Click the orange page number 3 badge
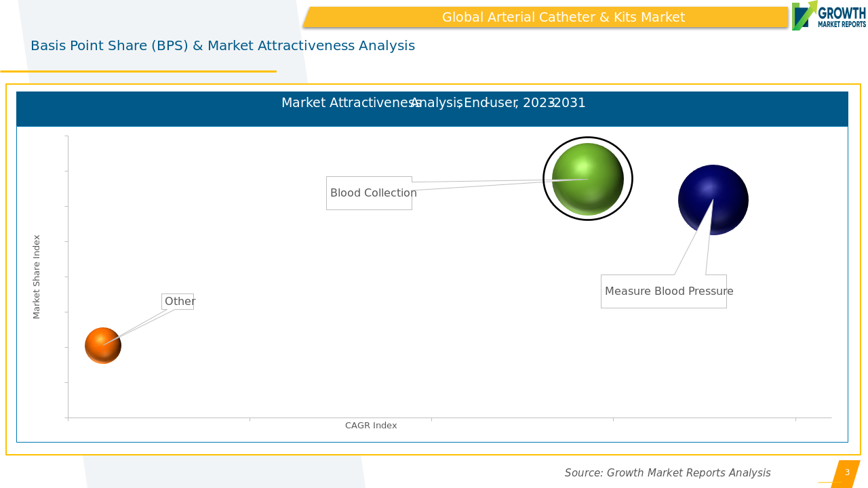The width and height of the screenshot is (868, 488). point(846,473)
